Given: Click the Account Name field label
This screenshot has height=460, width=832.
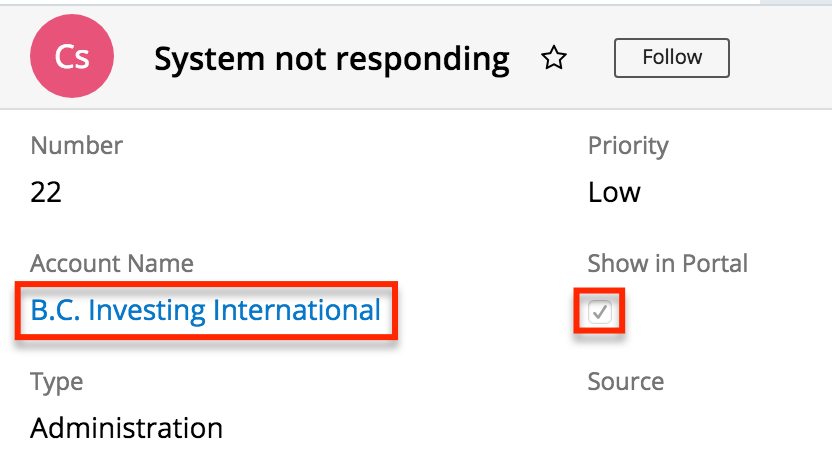Looking at the screenshot, I should (112, 264).
